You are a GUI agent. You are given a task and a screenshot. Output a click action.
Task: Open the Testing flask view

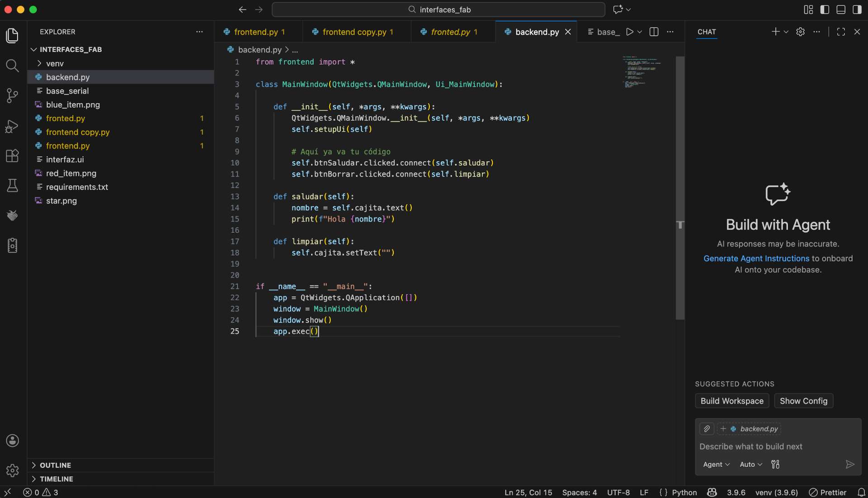(12, 185)
